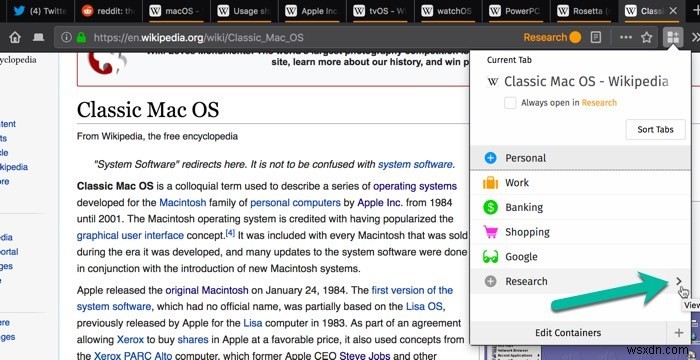
Task: Click citation reference [4]
Action: pos(230,233)
